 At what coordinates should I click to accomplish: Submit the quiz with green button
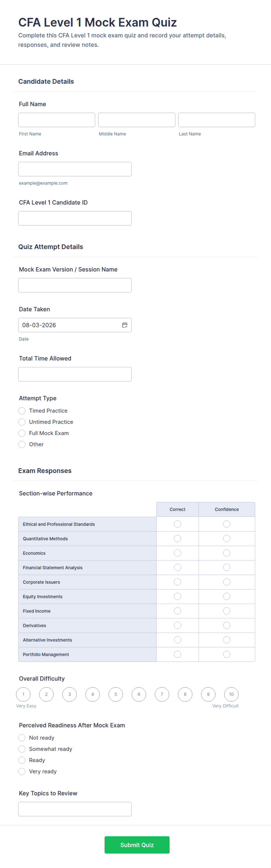tap(137, 845)
